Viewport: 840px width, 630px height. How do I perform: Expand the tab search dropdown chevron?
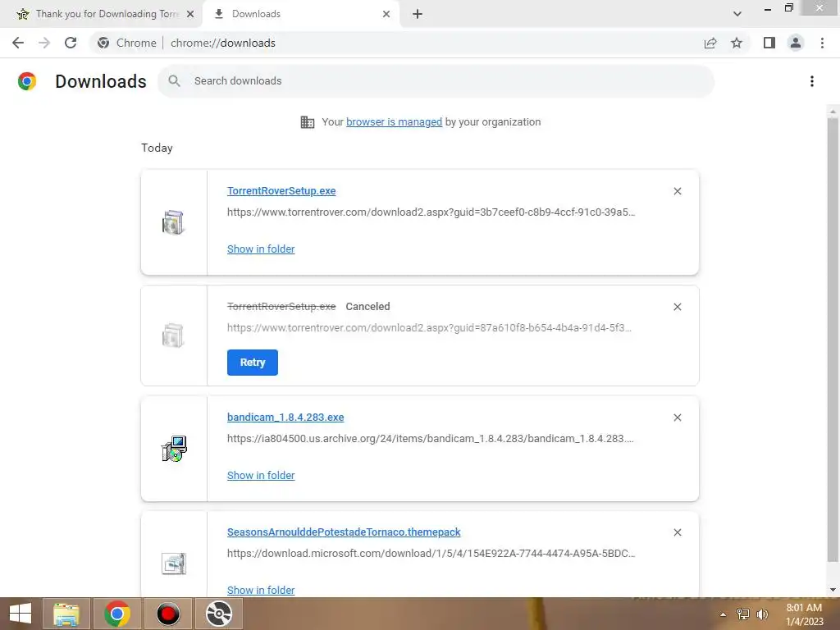point(737,14)
